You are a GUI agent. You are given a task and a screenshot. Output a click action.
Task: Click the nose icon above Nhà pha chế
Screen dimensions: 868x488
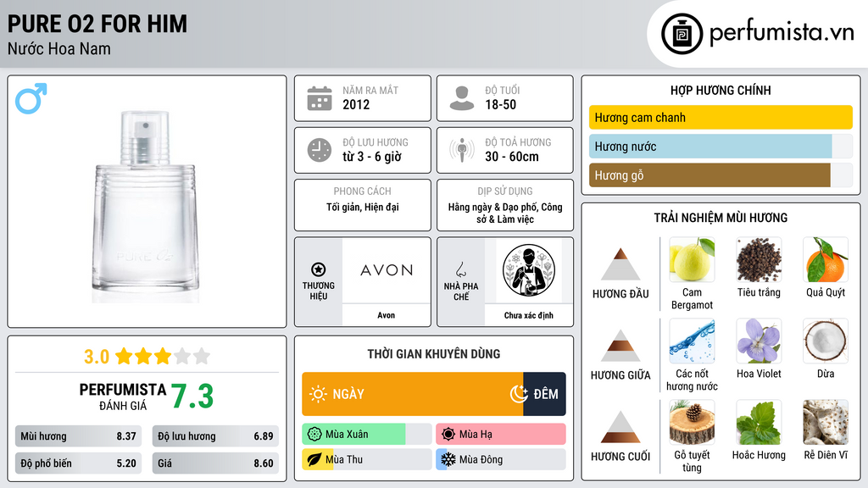click(460, 269)
